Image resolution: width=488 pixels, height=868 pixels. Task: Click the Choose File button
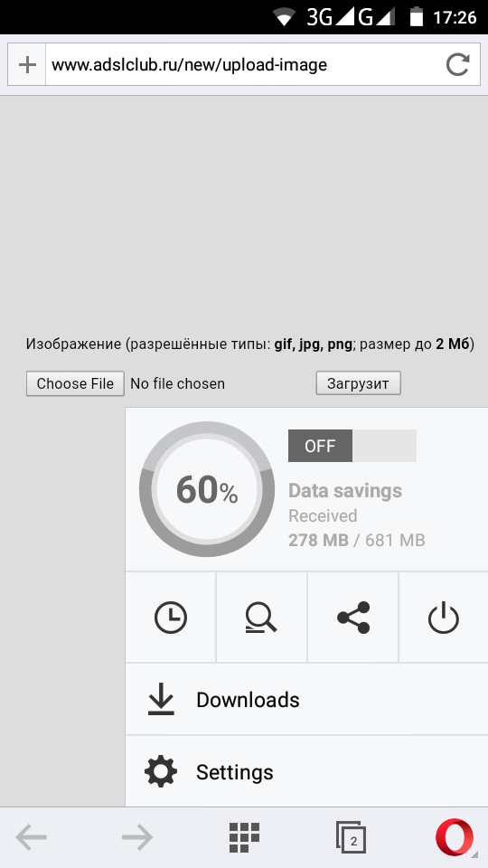pos(75,383)
